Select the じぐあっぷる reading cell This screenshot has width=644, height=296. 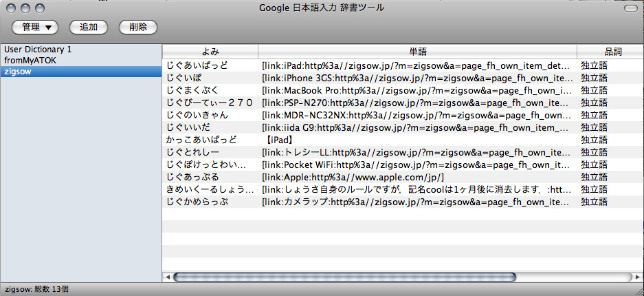(210, 177)
